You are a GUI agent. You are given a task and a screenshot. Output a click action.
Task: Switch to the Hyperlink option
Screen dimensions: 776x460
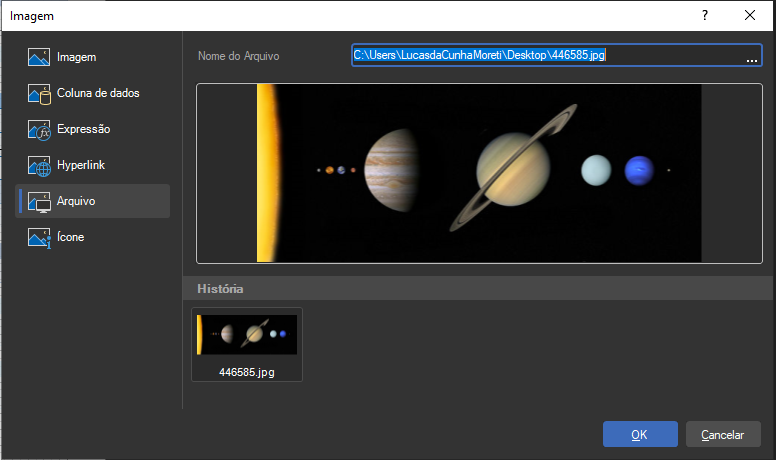pyautogui.click(x=81, y=165)
